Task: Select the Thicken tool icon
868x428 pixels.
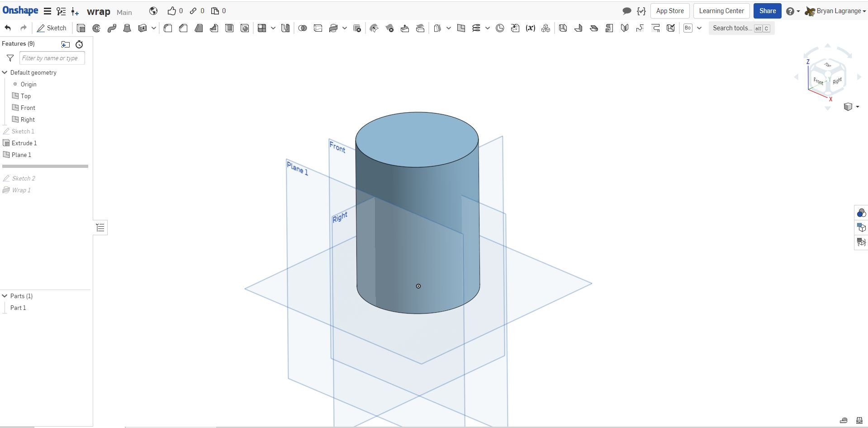Action: click(142, 28)
